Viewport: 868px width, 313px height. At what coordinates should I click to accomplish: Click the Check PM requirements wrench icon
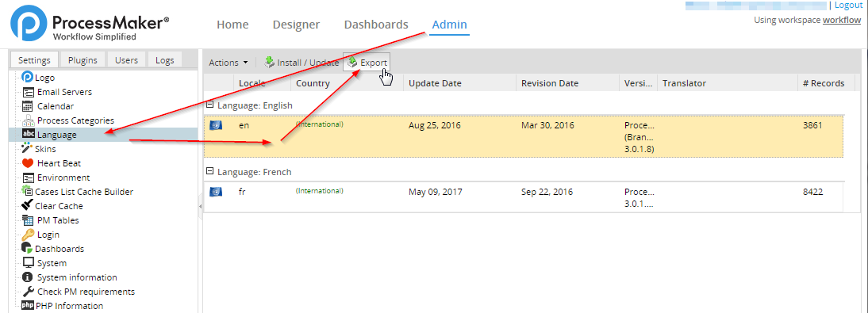click(x=29, y=292)
